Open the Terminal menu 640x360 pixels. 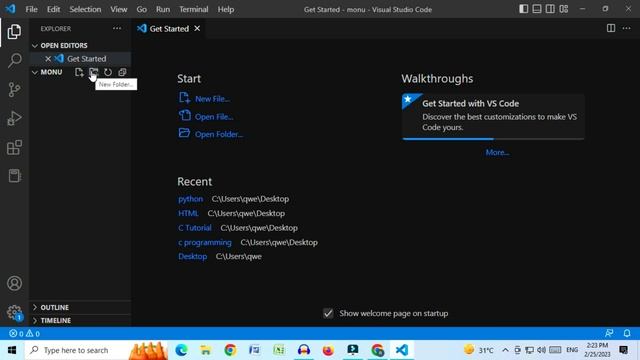pos(193,9)
